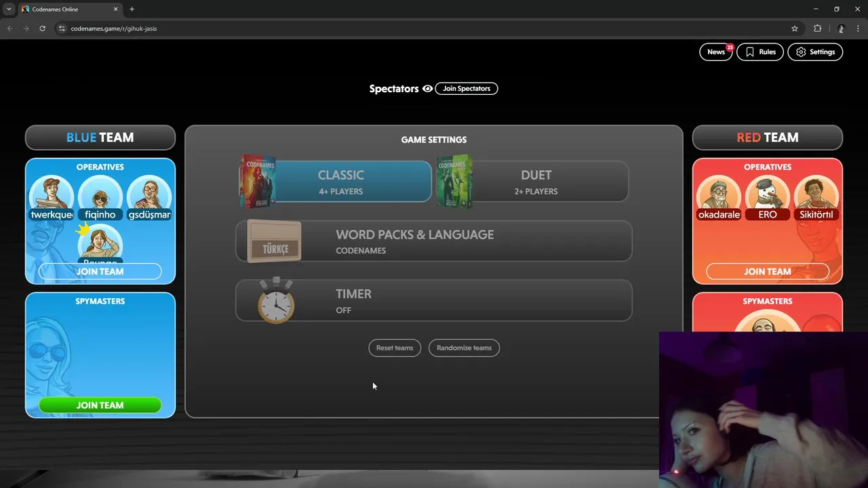Open a new browser tab
The height and width of the screenshot is (488, 868).
tap(132, 9)
